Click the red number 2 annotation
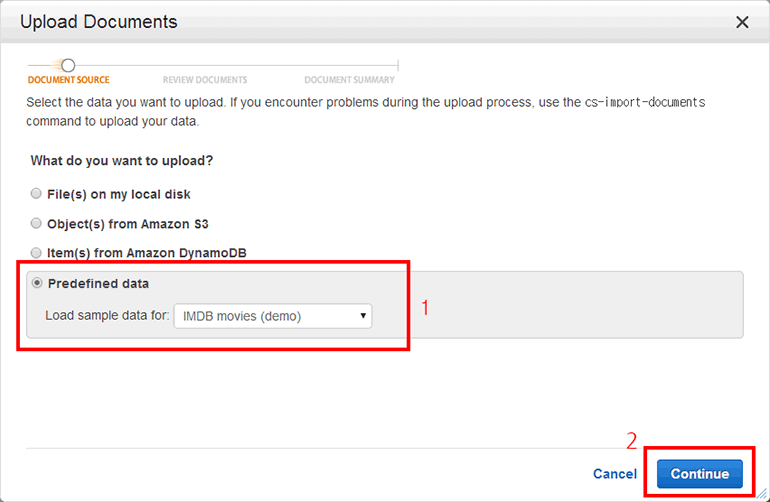The width and height of the screenshot is (770, 502). tap(631, 440)
